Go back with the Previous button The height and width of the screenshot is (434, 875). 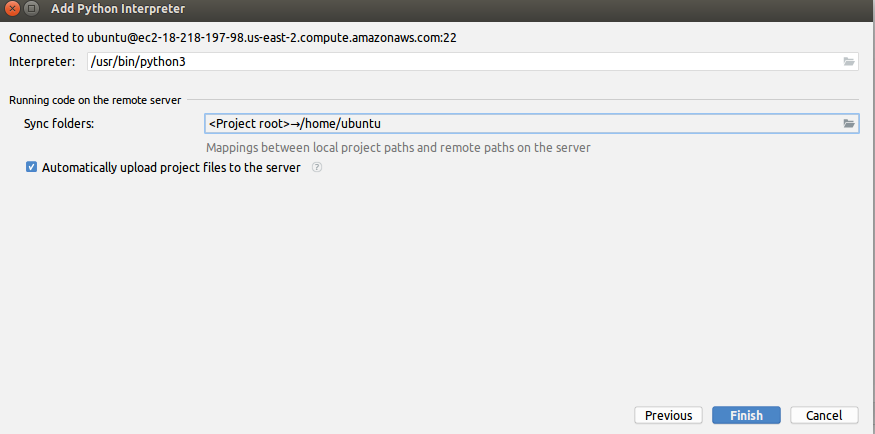click(x=668, y=415)
